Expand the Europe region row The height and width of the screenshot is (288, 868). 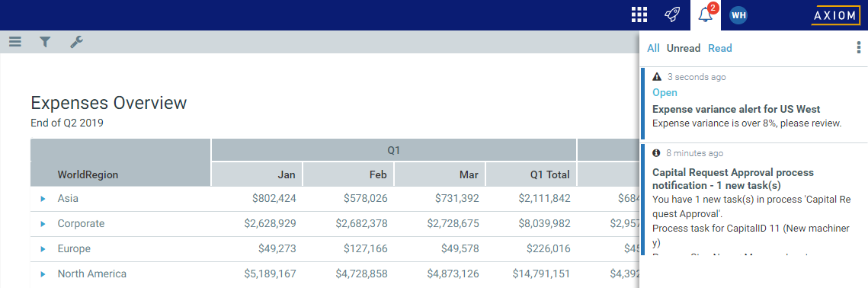[43, 249]
